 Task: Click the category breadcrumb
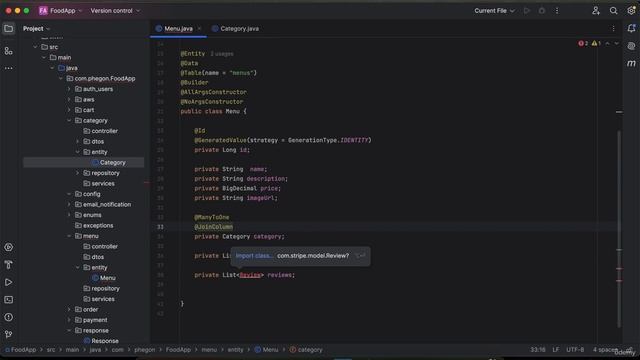[x=306, y=350]
